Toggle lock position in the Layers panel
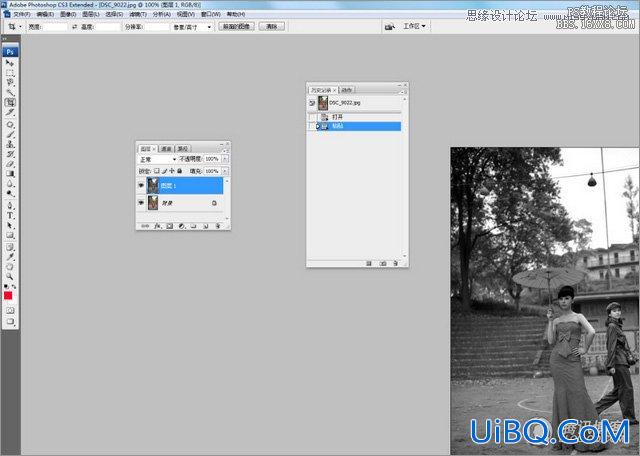Viewport: 640px width, 456px height. click(x=172, y=171)
